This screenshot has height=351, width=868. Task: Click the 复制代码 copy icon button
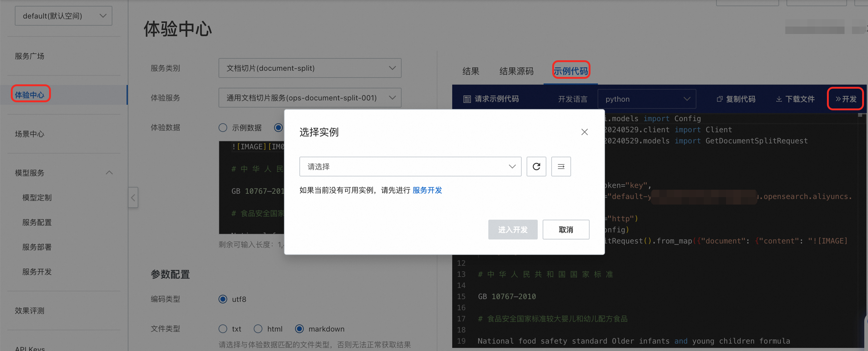pos(736,99)
